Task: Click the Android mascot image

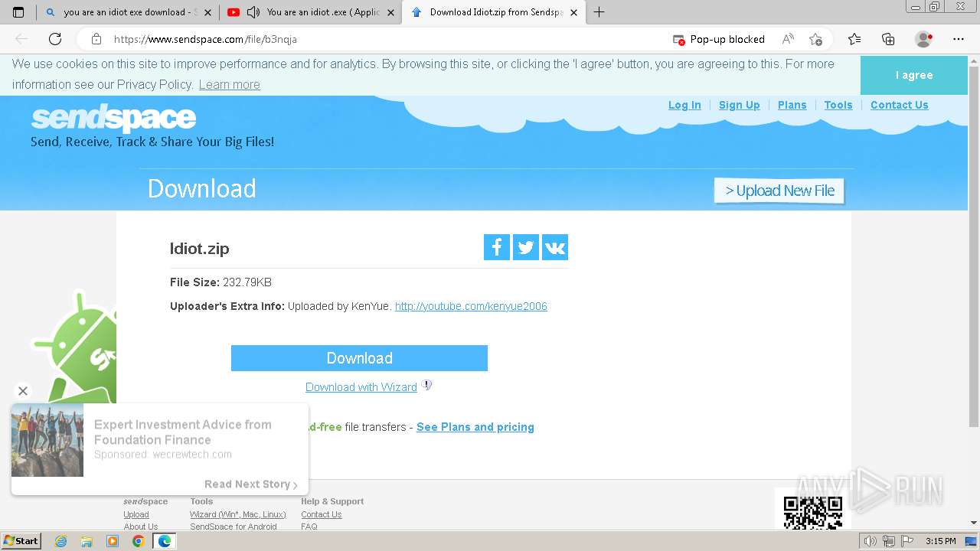Action: (x=75, y=348)
